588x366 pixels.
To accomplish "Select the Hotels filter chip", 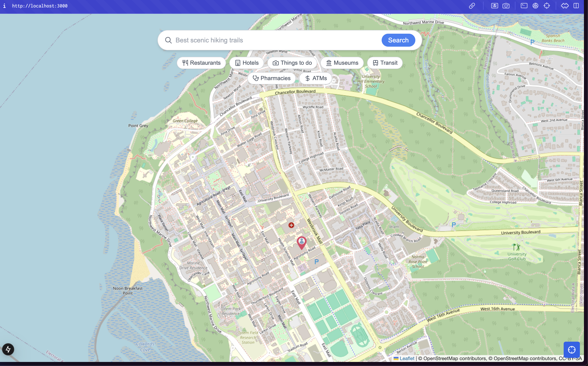I will 247,63.
